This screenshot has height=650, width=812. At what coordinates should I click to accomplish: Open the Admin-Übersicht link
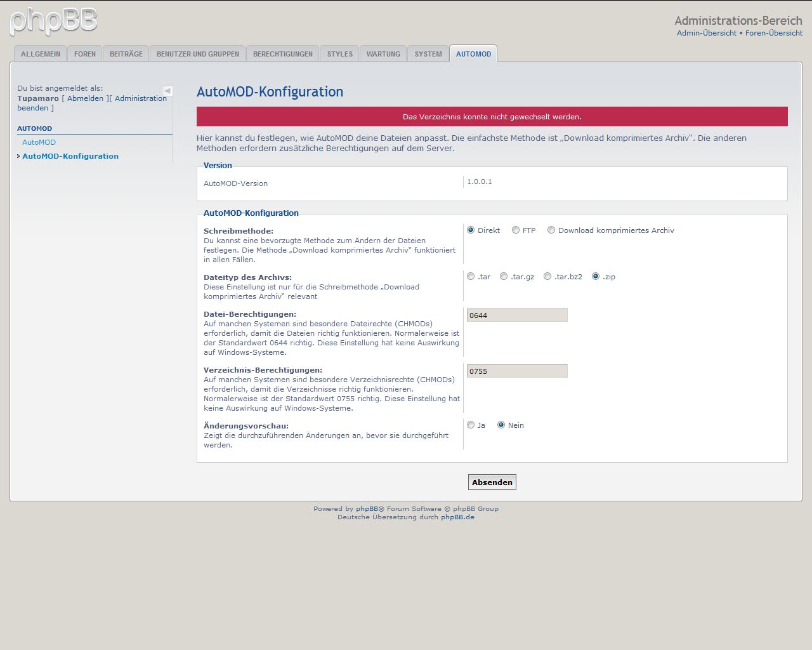tap(707, 33)
